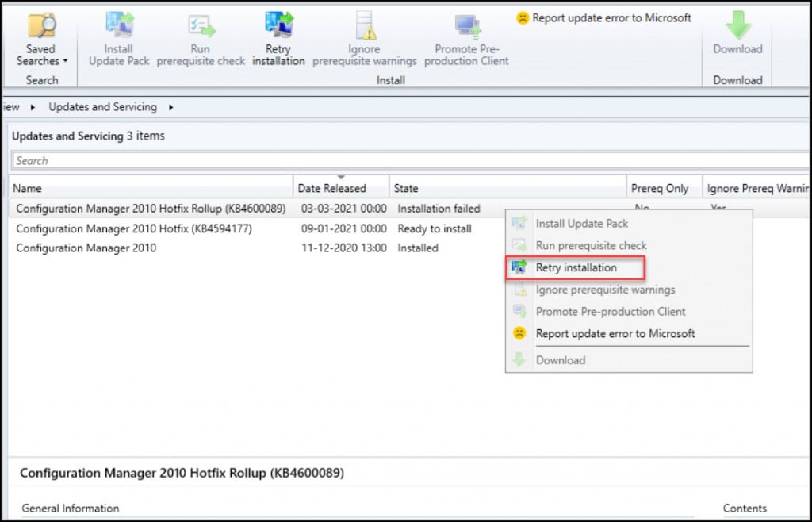Click Install Update Pack icon in context menu
Image resolution: width=812 pixels, height=522 pixels.
(x=519, y=223)
